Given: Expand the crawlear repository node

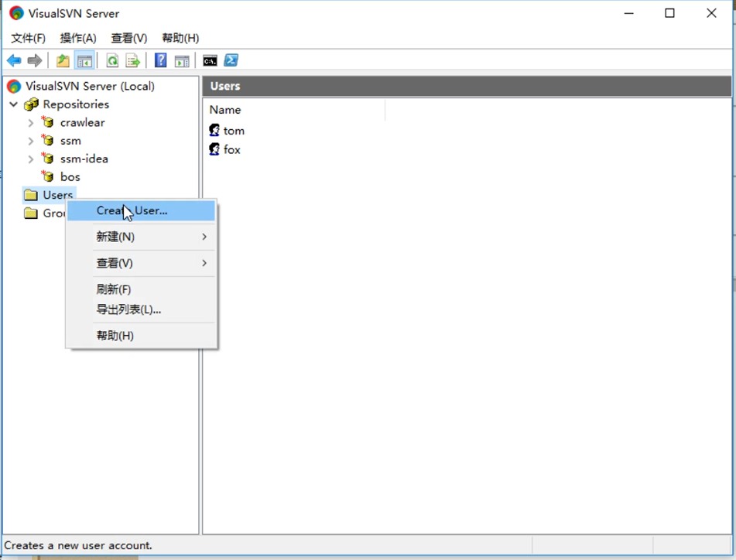Looking at the screenshot, I should point(30,123).
